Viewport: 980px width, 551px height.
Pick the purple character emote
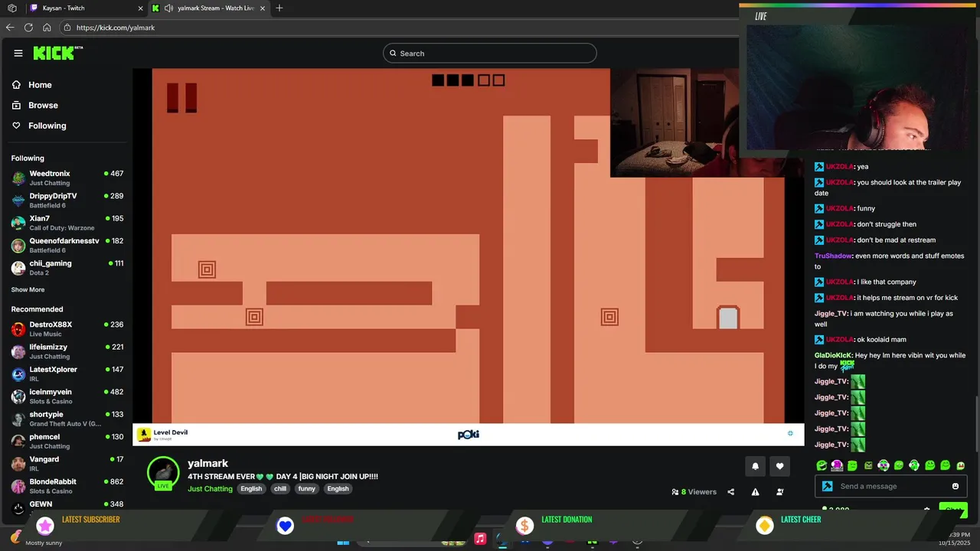click(x=837, y=465)
